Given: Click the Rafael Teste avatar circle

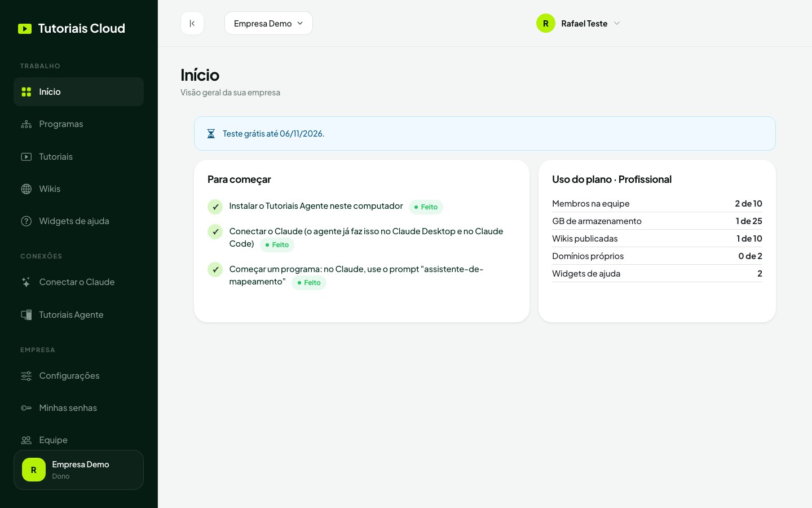Looking at the screenshot, I should pyautogui.click(x=546, y=23).
